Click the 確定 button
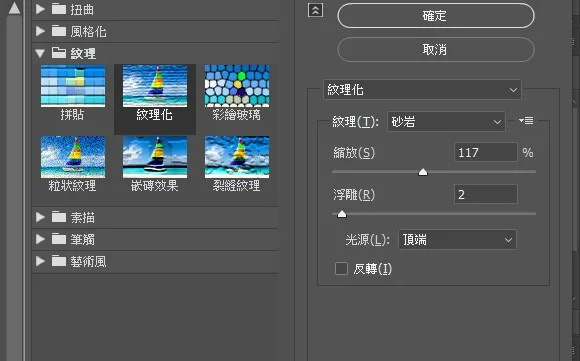 (x=436, y=16)
